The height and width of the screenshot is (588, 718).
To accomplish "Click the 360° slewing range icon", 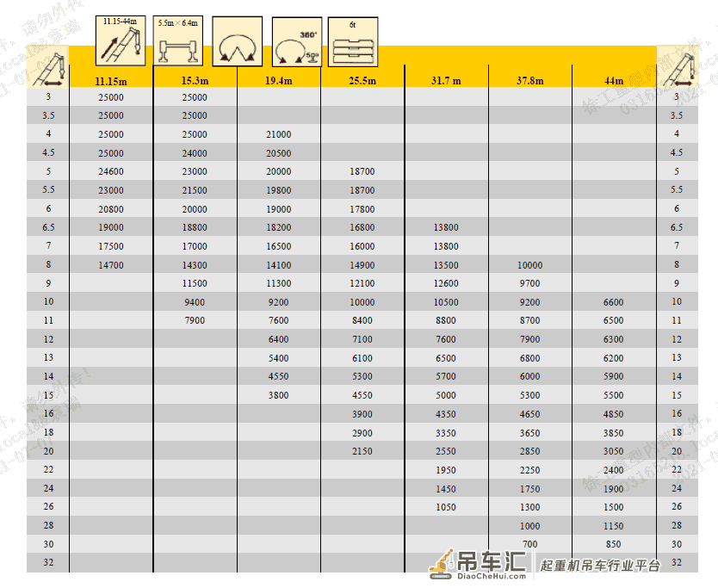I will [x=297, y=42].
